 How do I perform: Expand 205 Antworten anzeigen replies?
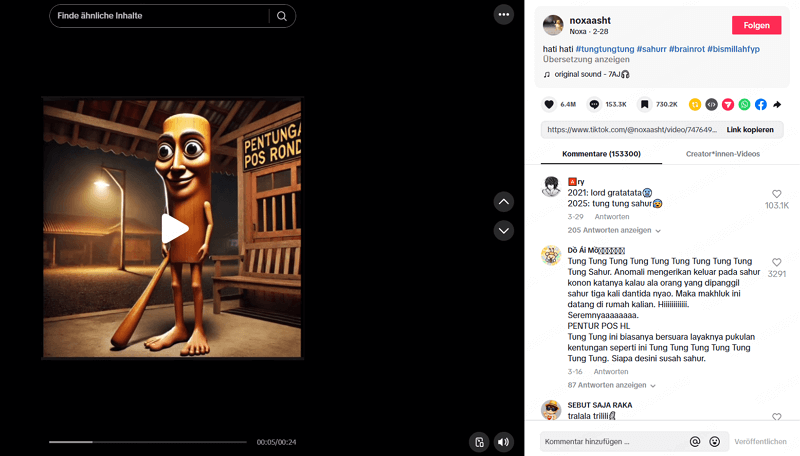[x=614, y=231]
